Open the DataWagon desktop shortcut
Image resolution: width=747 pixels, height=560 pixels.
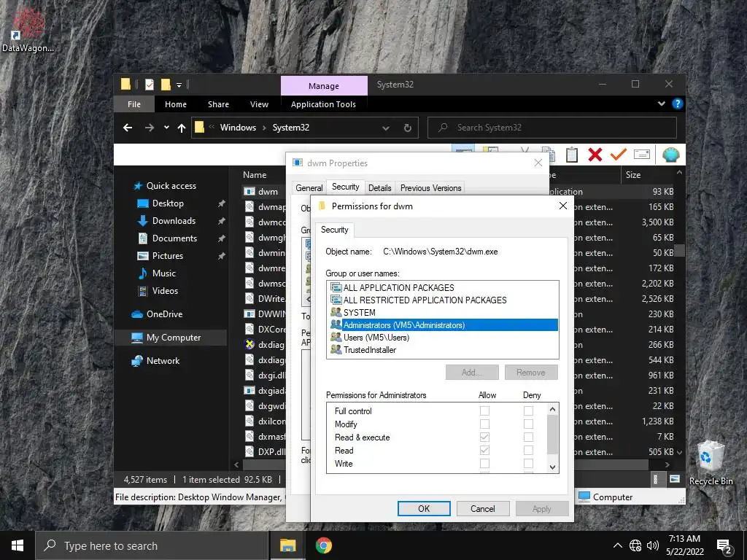point(28,29)
